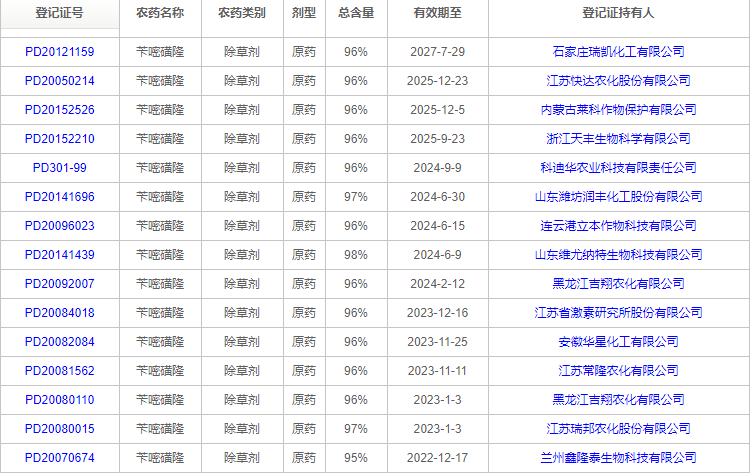The image size is (752, 473).
Task: Open registration number PD20070674
Action: 59,458
